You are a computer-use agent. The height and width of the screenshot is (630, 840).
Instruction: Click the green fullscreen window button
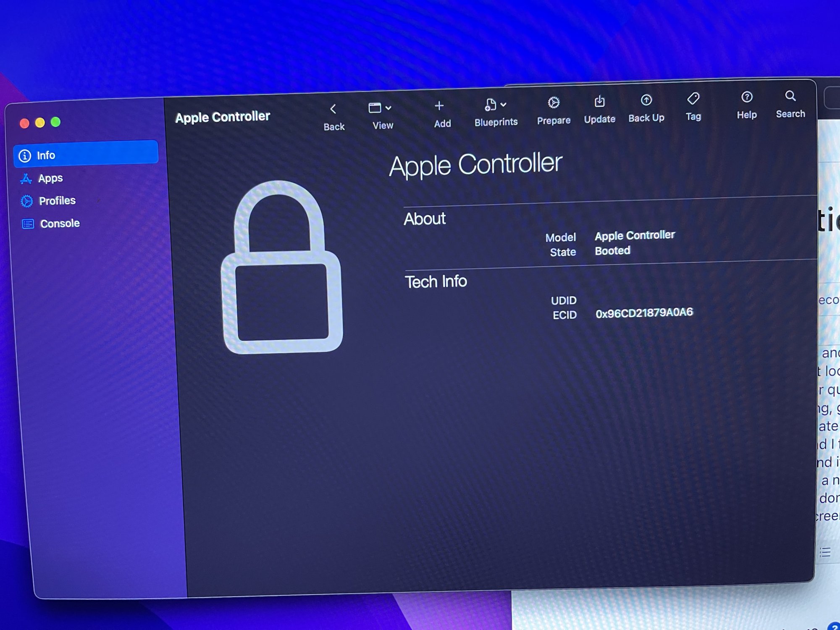(55, 122)
